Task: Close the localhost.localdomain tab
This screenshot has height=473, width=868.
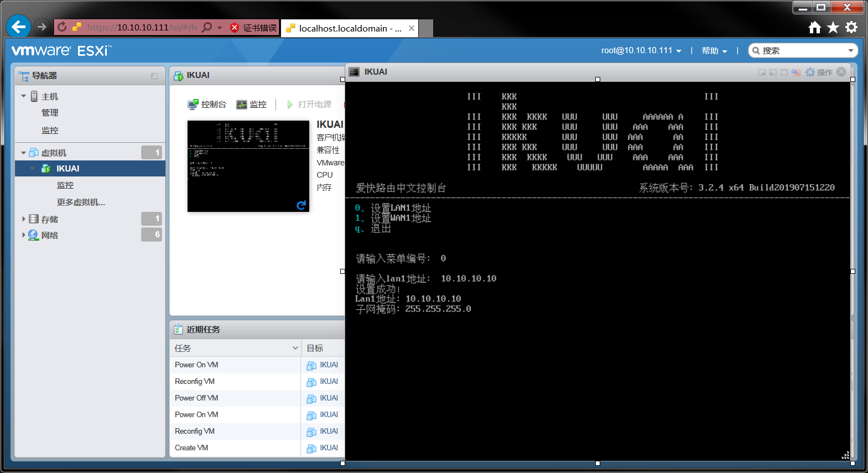Action: [412, 28]
